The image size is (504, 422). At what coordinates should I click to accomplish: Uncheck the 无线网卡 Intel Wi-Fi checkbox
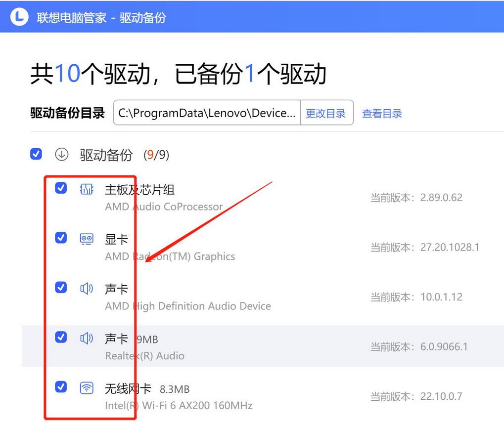[61, 387]
